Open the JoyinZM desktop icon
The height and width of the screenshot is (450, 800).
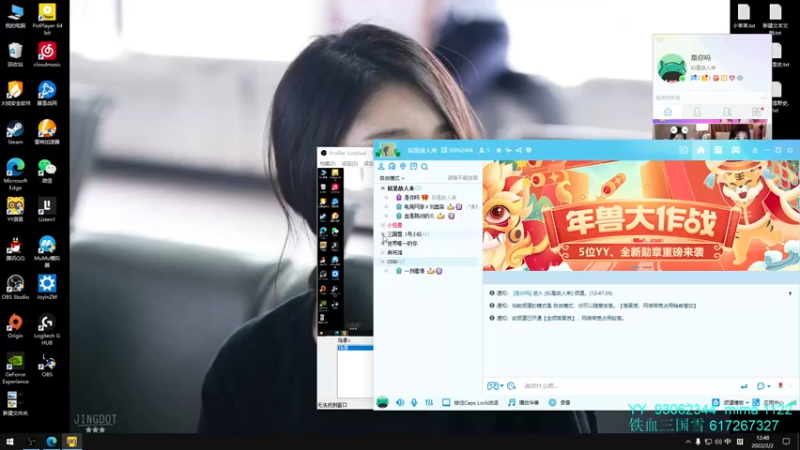pos(47,287)
